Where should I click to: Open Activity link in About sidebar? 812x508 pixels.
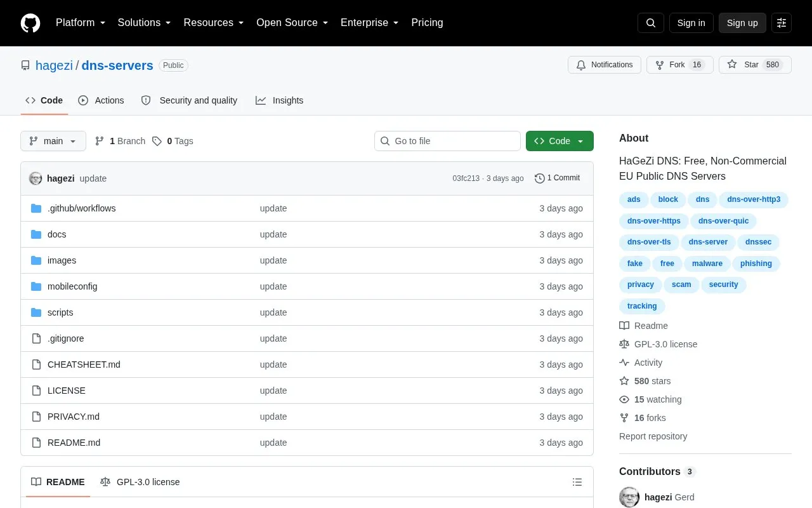641,363
